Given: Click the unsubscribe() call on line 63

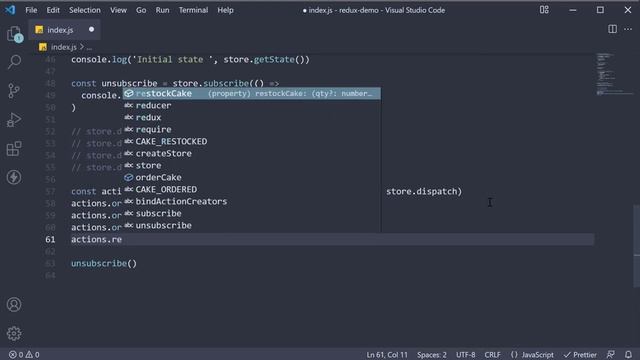Looking at the screenshot, I should [104, 264].
